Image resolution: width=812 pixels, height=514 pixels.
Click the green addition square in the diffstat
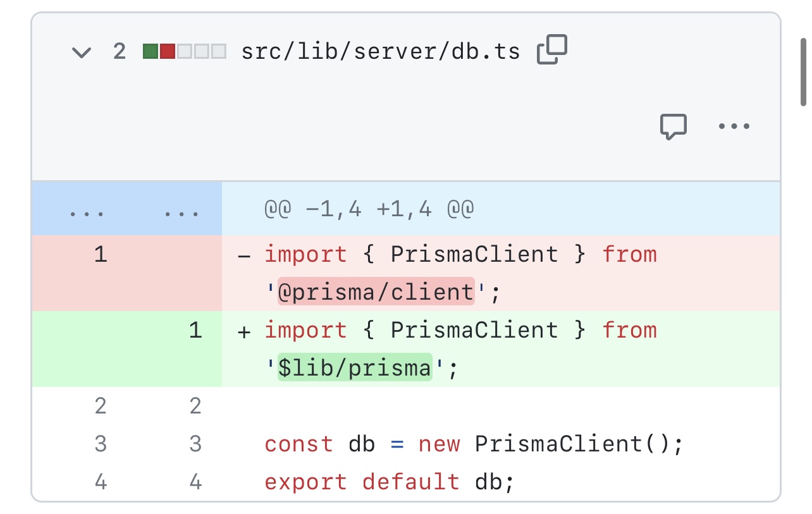(x=151, y=49)
